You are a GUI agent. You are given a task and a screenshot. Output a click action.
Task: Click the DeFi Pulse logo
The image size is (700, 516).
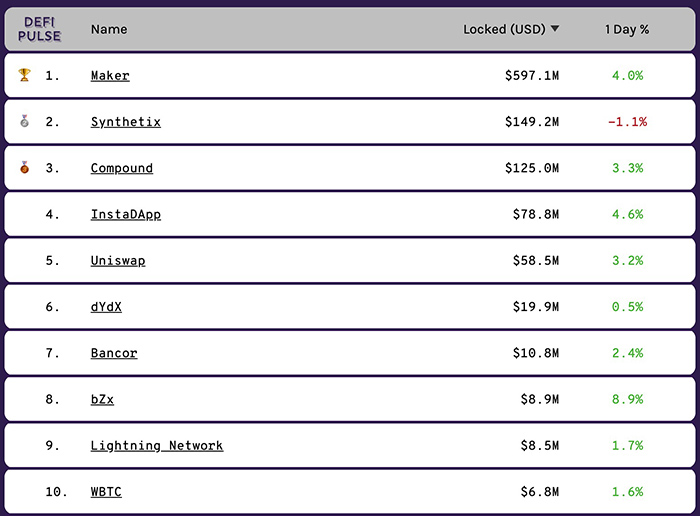point(40,29)
